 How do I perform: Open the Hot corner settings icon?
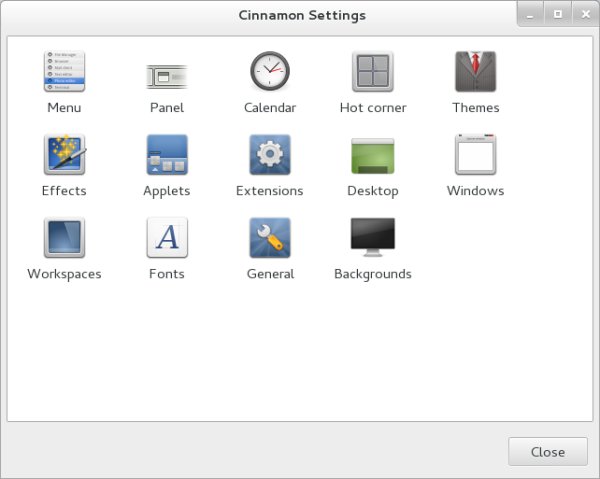tap(373, 72)
